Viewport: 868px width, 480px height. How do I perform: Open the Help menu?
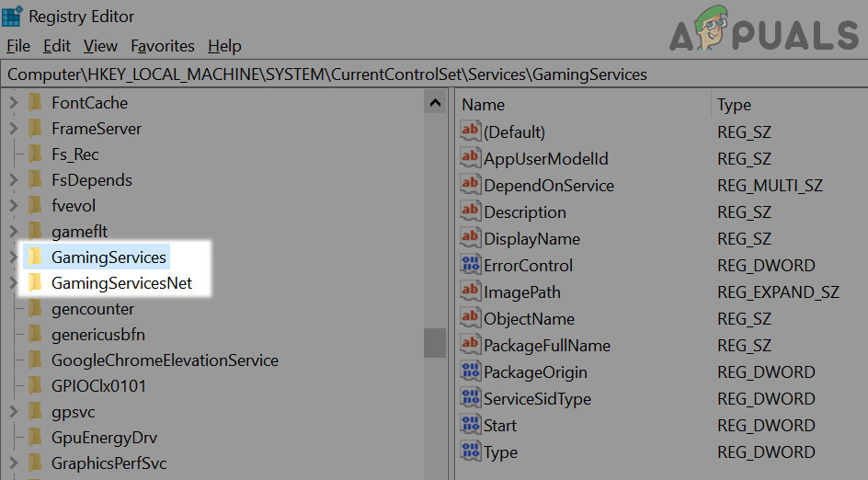pyautogui.click(x=224, y=46)
